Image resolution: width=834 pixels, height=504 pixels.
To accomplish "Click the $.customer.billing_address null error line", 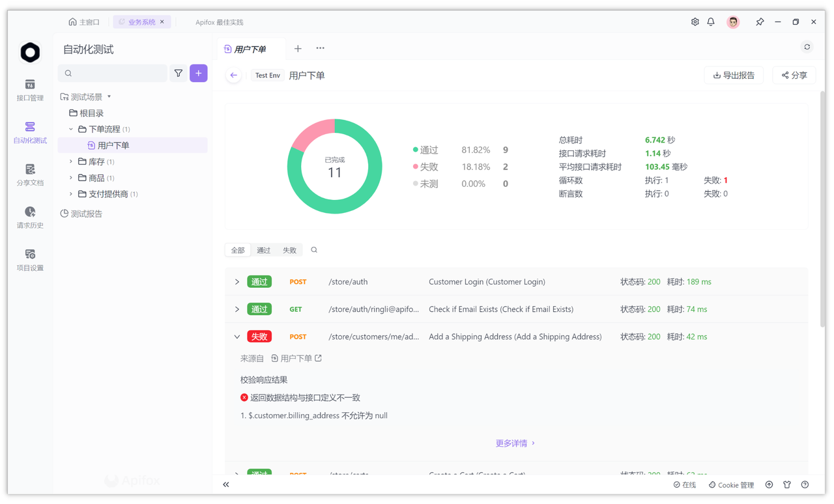I will (x=314, y=415).
